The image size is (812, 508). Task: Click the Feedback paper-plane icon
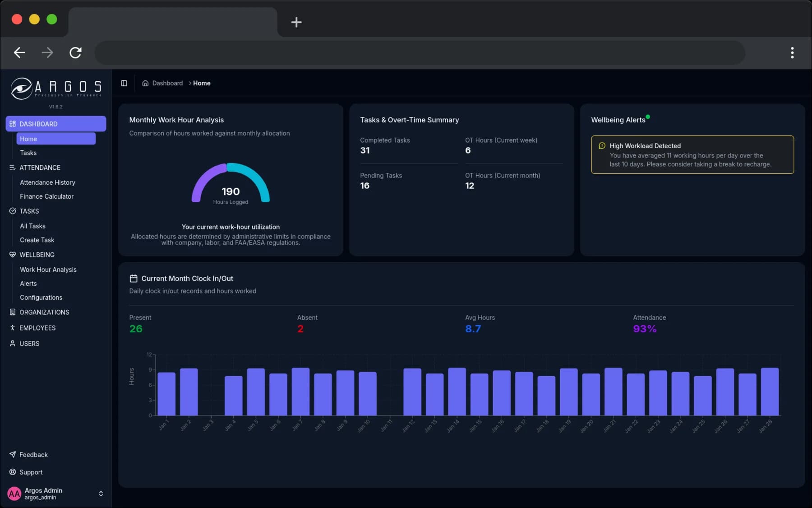point(13,454)
